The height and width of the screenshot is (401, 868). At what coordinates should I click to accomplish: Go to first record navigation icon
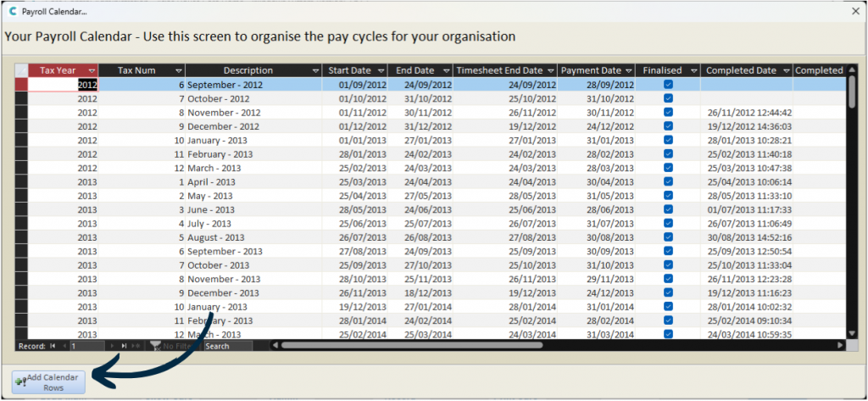coord(53,346)
